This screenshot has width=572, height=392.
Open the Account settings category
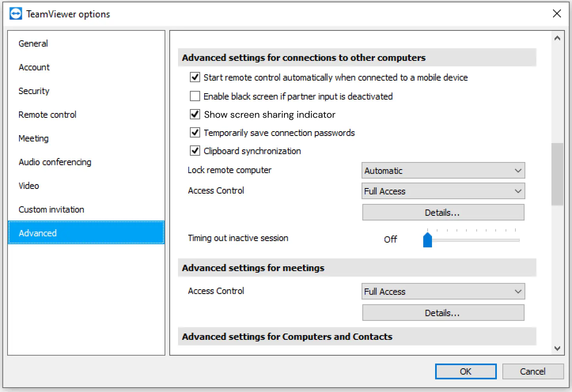86,67
